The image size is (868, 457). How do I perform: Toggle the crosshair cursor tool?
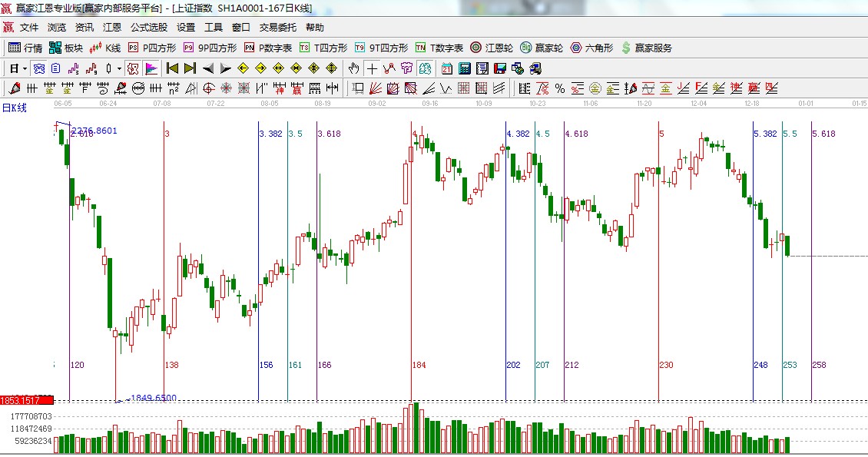(x=372, y=68)
